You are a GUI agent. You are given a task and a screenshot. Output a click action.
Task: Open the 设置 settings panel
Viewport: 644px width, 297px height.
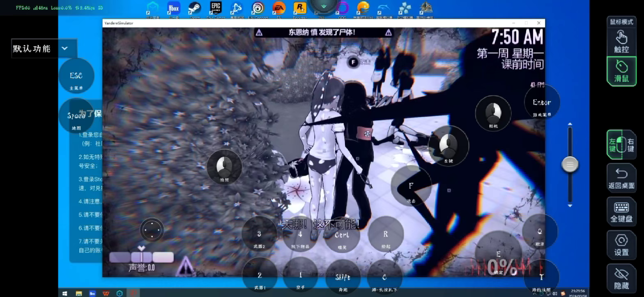(621, 244)
